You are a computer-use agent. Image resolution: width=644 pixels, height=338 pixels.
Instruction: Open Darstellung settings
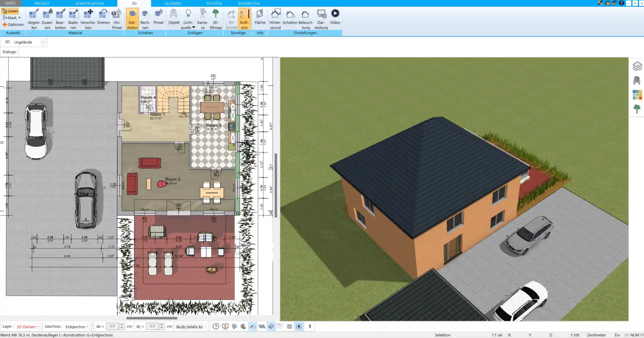point(321,19)
